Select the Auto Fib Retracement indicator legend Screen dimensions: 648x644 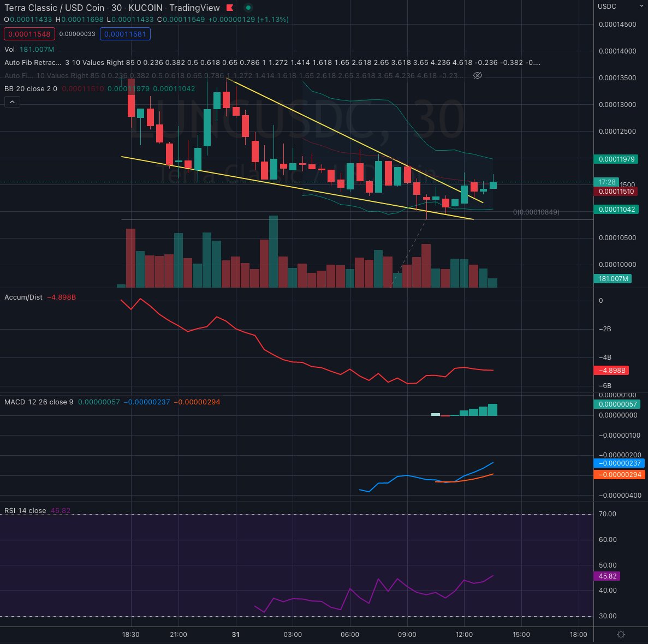point(33,62)
